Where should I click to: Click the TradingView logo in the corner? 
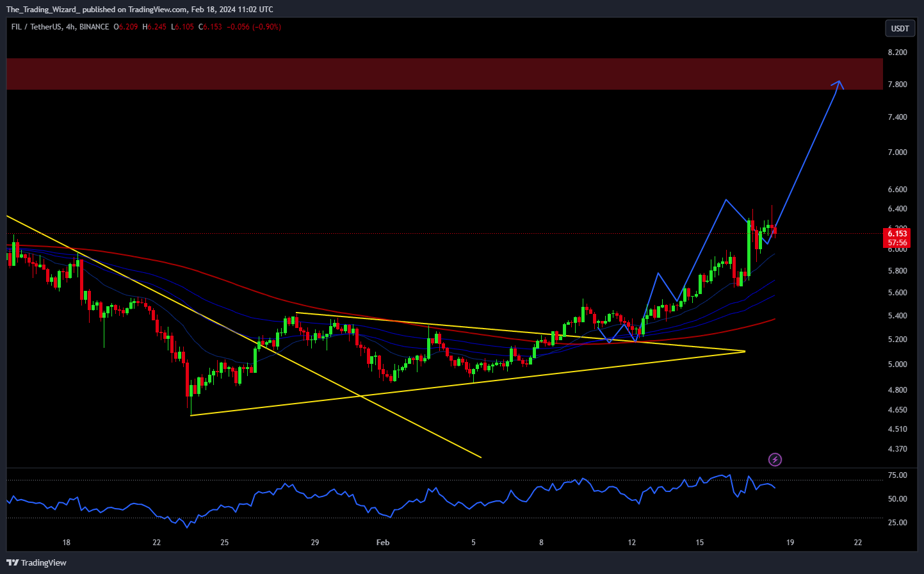point(36,562)
